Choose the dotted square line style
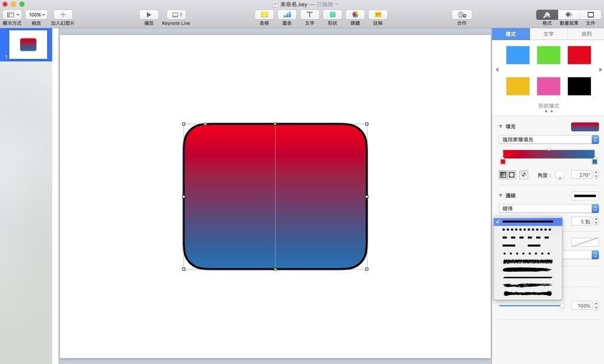The width and height of the screenshot is (604, 364). click(x=527, y=229)
